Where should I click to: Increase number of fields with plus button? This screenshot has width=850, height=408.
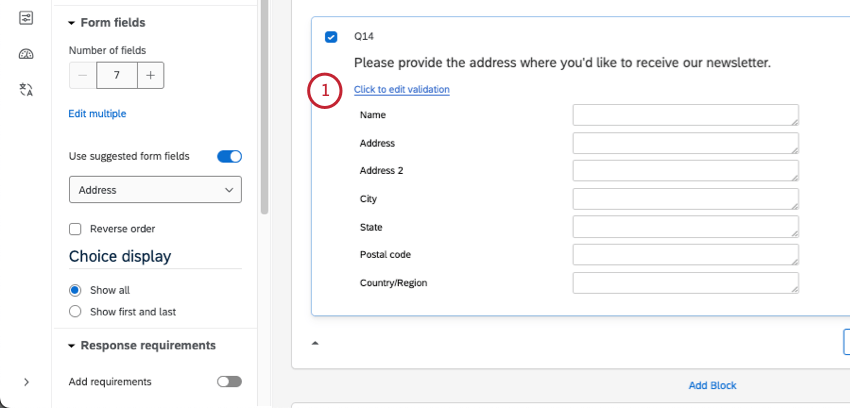click(x=150, y=75)
